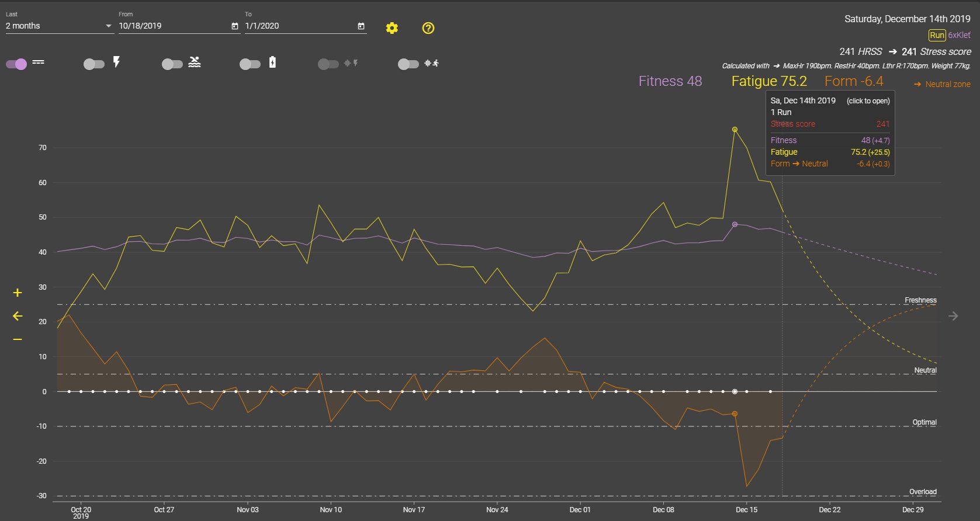Turn off the purple training zones switch
This screenshot has height=521, width=980.
[16, 64]
